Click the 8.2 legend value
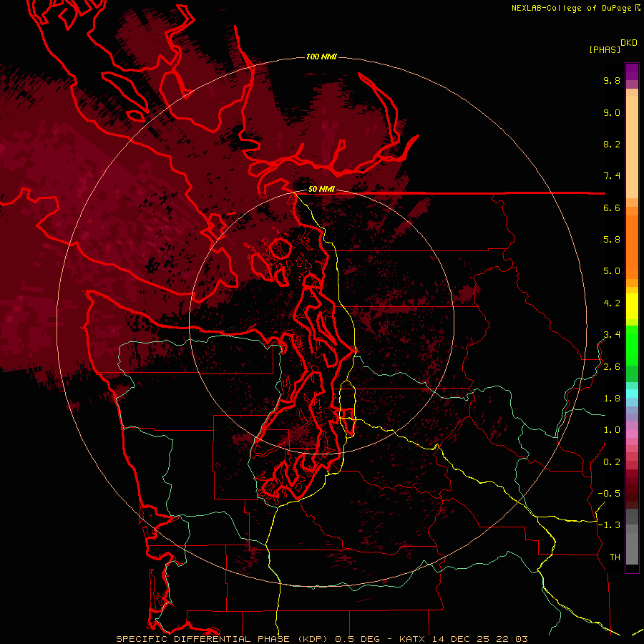The image size is (644, 644). [x=612, y=144]
